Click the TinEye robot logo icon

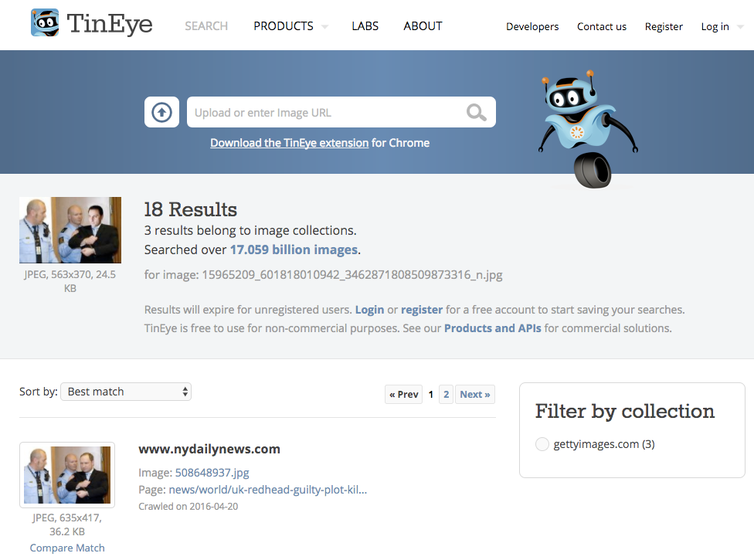45,22
